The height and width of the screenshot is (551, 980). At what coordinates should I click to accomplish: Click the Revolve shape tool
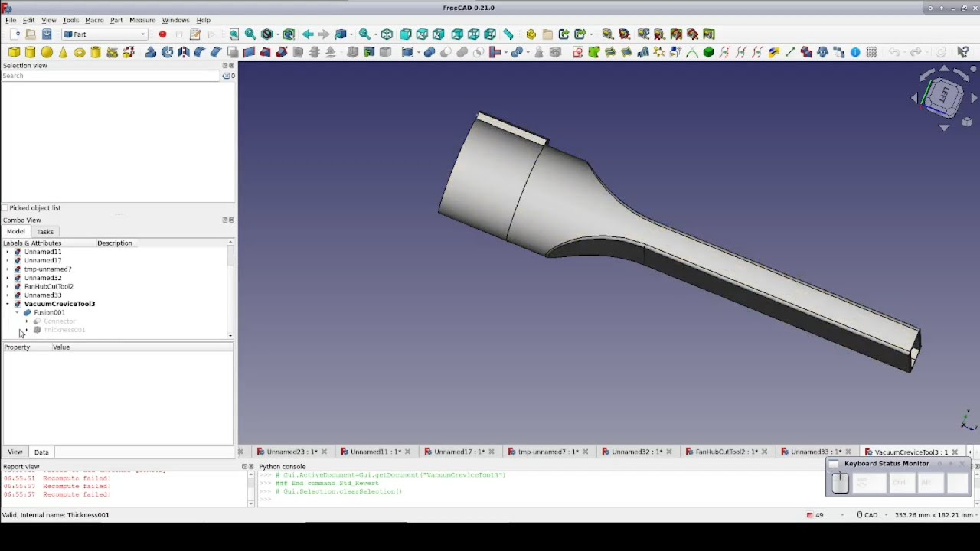[167, 52]
